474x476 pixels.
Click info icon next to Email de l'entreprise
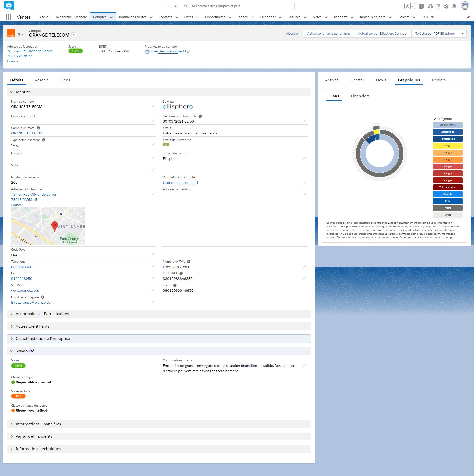click(43, 297)
